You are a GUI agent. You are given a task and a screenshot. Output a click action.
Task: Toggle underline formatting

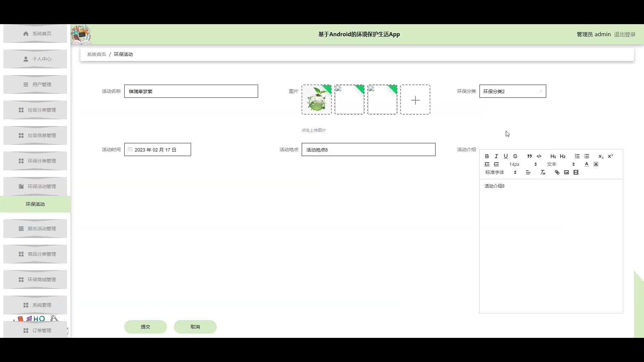(x=505, y=157)
